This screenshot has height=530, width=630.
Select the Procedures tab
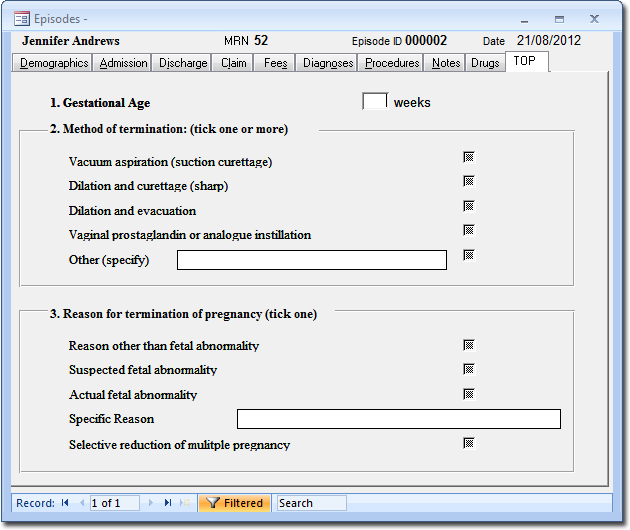392,63
